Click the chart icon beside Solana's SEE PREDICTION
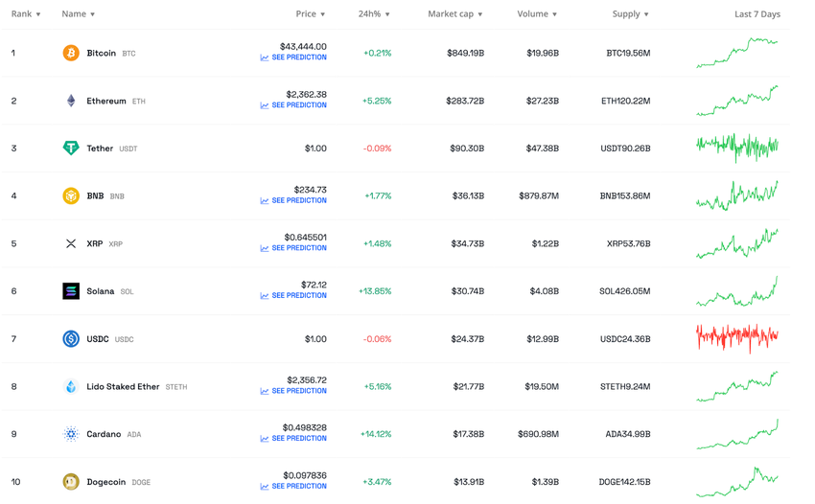The height and width of the screenshot is (504, 815). [x=265, y=296]
